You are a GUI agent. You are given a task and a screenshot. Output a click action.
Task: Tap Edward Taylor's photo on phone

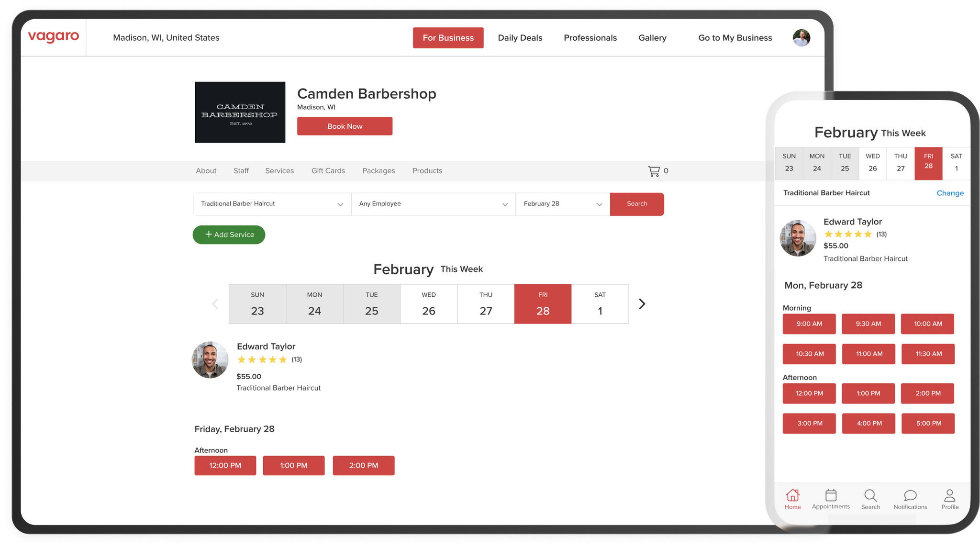[x=798, y=238]
